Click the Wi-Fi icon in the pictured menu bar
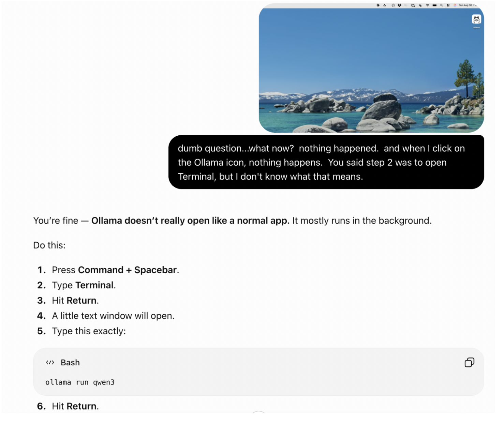The image size is (504, 426). tap(428, 5)
